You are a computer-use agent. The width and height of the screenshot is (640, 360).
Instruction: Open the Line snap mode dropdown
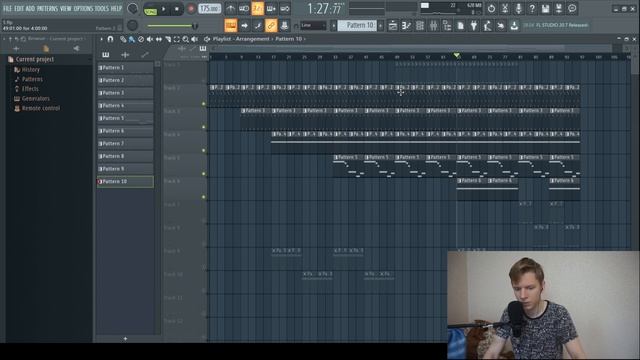tap(313, 25)
